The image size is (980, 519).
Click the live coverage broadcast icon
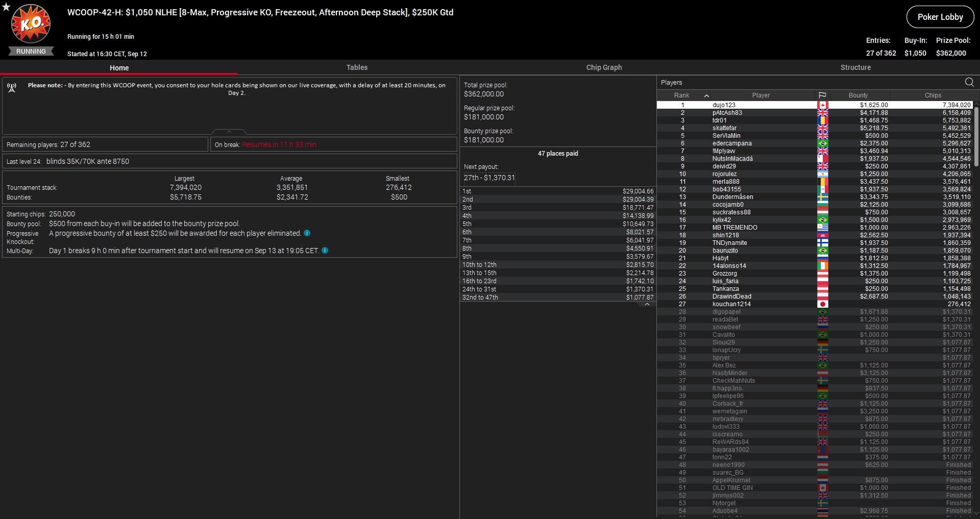[12, 88]
